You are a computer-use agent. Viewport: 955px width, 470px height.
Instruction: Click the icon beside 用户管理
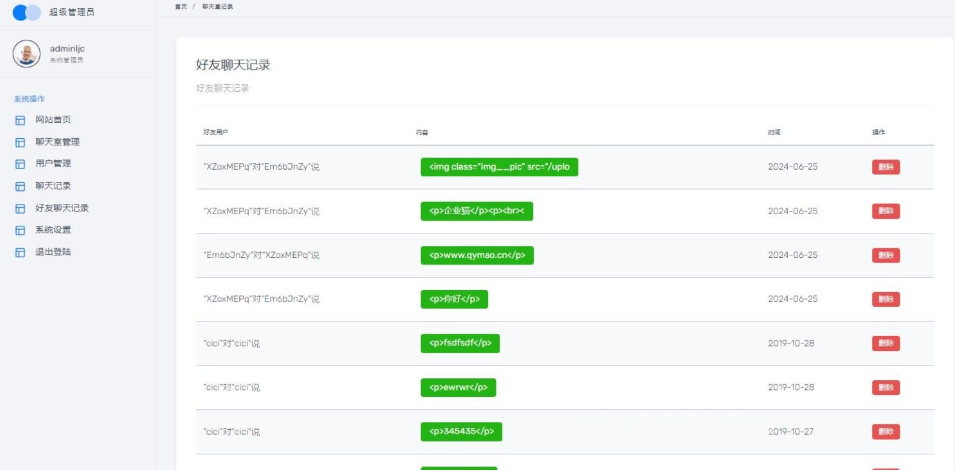tap(20, 164)
